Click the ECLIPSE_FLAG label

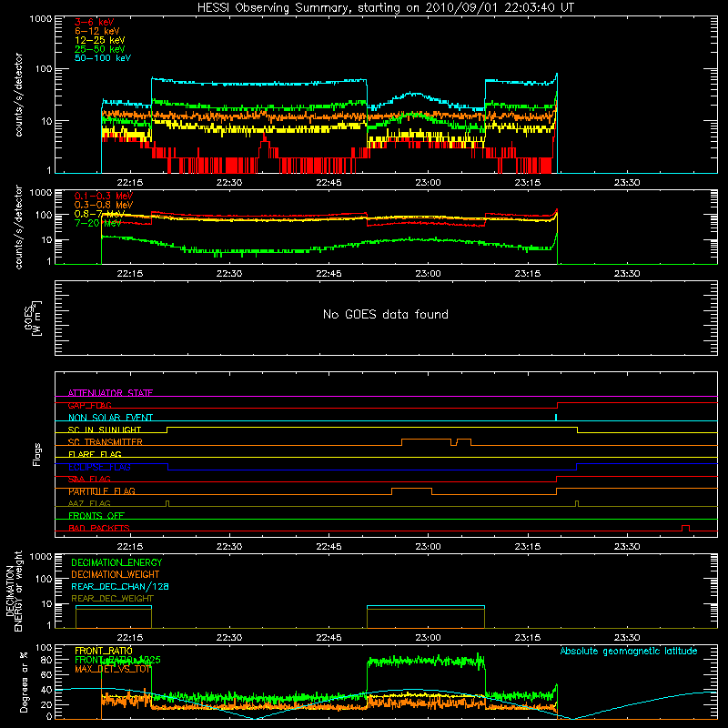click(99, 467)
